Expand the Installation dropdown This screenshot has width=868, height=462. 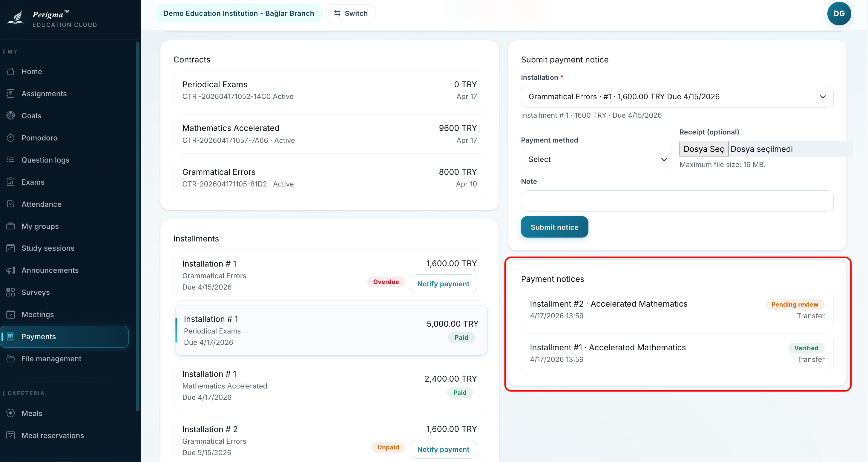pyautogui.click(x=677, y=97)
